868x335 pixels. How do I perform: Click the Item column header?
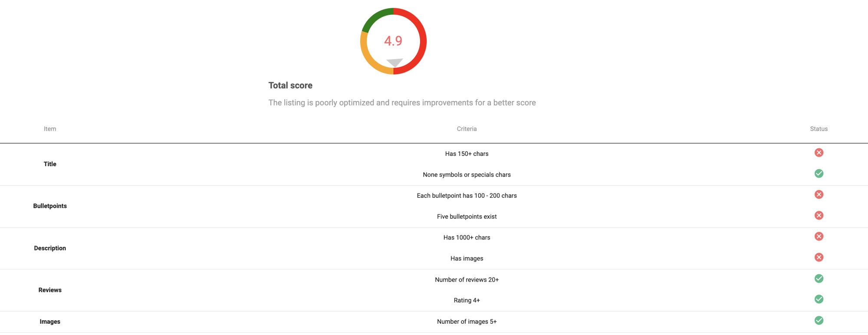tap(50, 129)
